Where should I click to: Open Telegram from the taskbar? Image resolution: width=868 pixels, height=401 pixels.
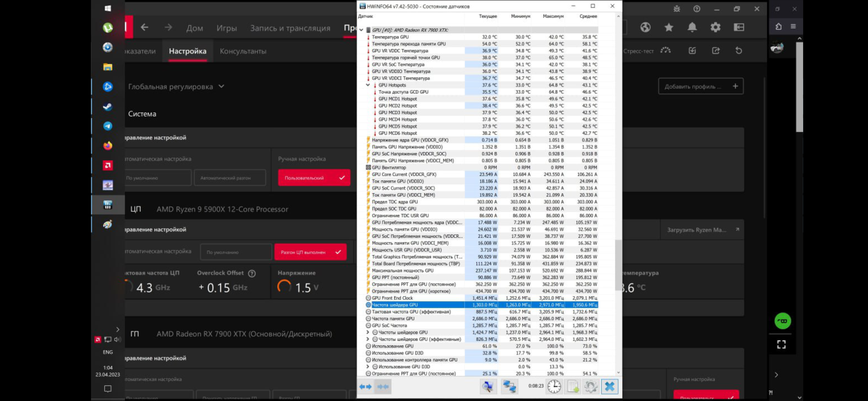pyautogui.click(x=107, y=126)
